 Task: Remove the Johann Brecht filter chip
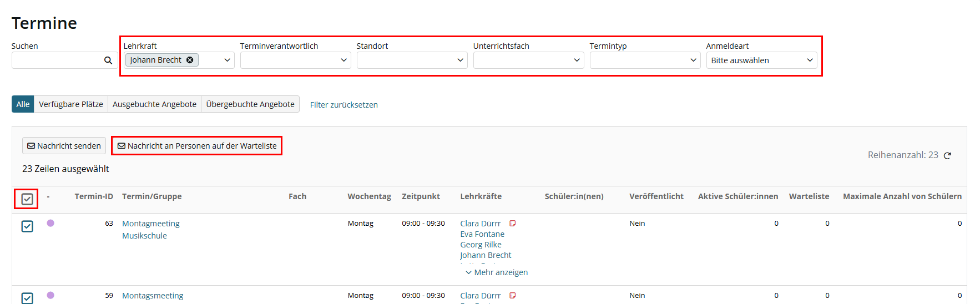tap(190, 60)
